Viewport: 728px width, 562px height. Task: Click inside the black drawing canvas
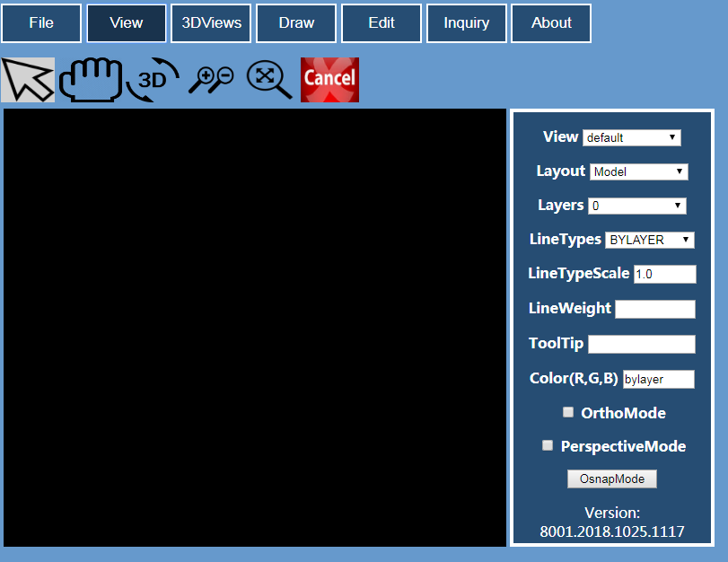pos(255,328)
